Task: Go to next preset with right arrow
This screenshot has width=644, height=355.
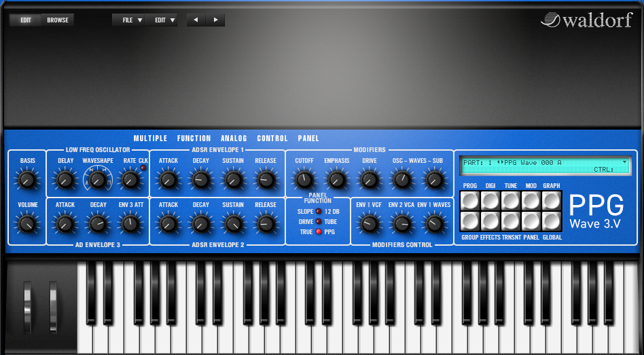Action: click(x=215, y=20)
